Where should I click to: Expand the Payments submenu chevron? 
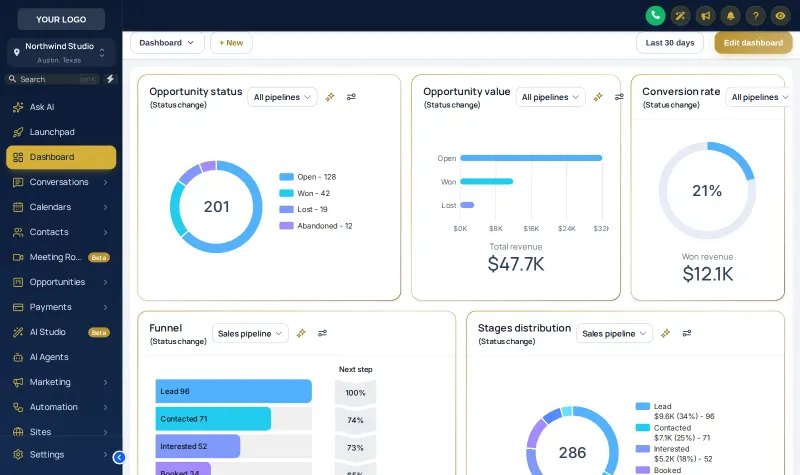(x=105, y=307)
